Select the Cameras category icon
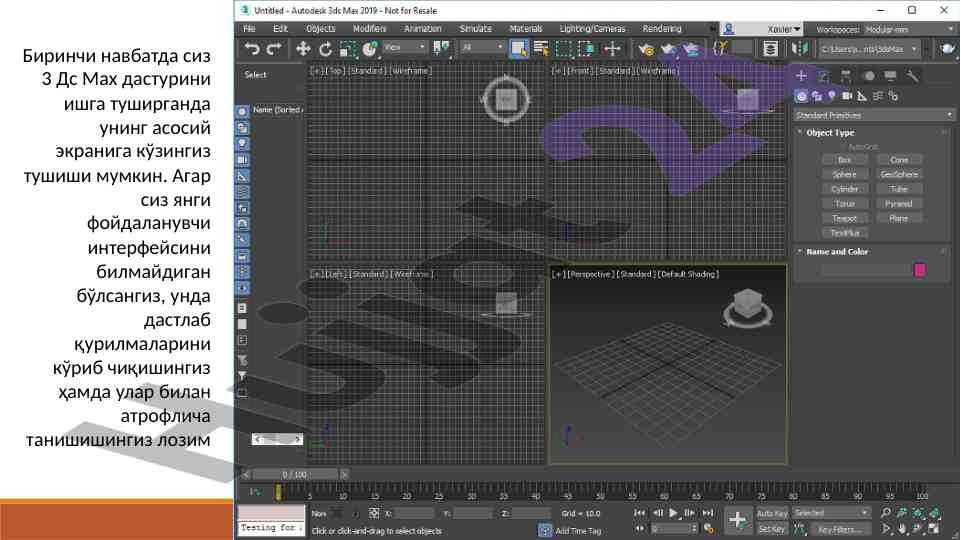This screenshot has width=961, height=540. coord(847,96)
